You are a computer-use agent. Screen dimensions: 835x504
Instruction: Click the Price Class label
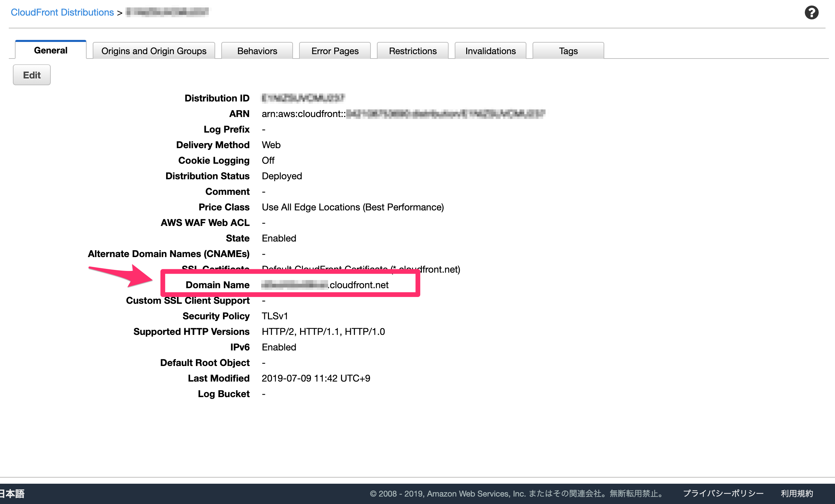pos(224,207)
